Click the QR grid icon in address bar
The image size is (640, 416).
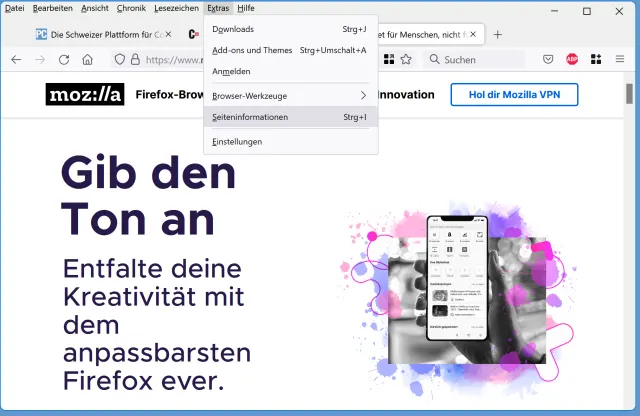coord(389,60)
